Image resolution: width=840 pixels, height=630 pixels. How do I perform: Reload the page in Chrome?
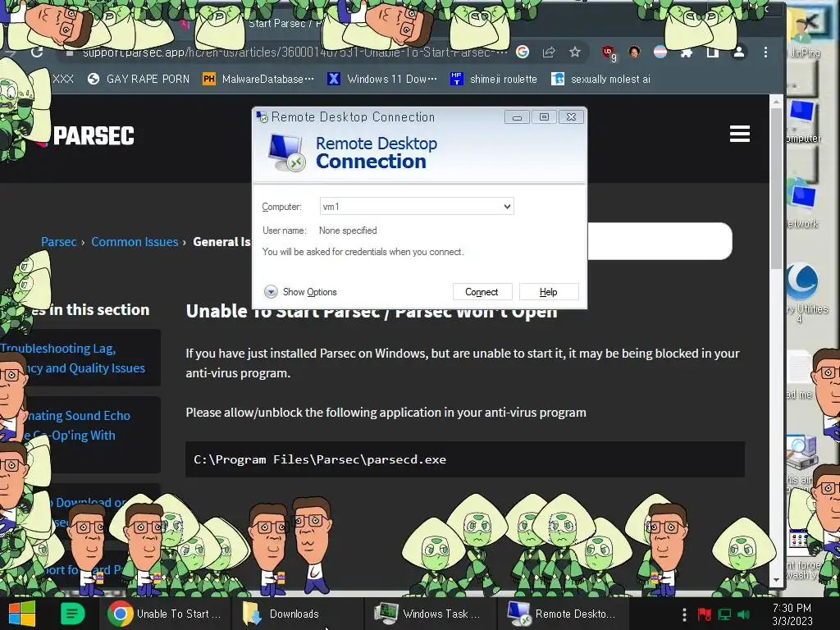point(37,52)
